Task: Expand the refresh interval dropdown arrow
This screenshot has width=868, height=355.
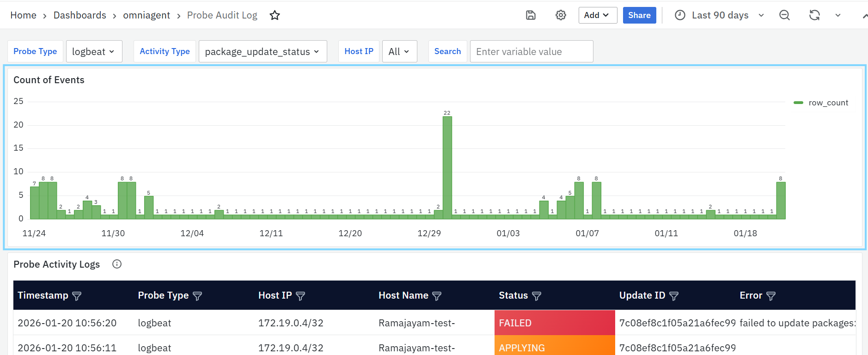Action: click(837, 15)
